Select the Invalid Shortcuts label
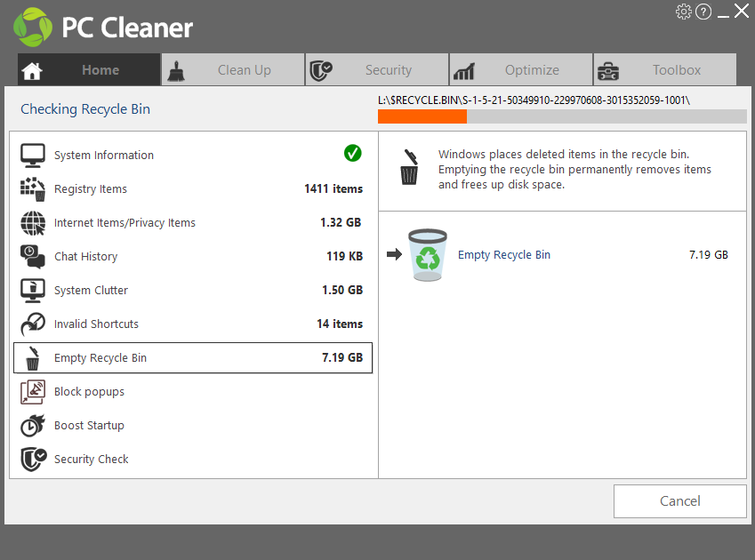Image resolution: width=755 pixels, height=560 pixels. [x=96, y=324]
